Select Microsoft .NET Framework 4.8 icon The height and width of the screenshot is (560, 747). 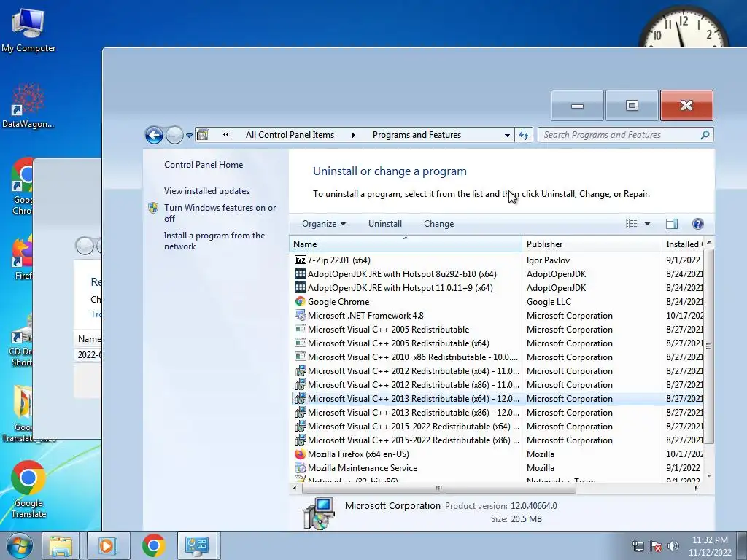click(x=300, y=315)
